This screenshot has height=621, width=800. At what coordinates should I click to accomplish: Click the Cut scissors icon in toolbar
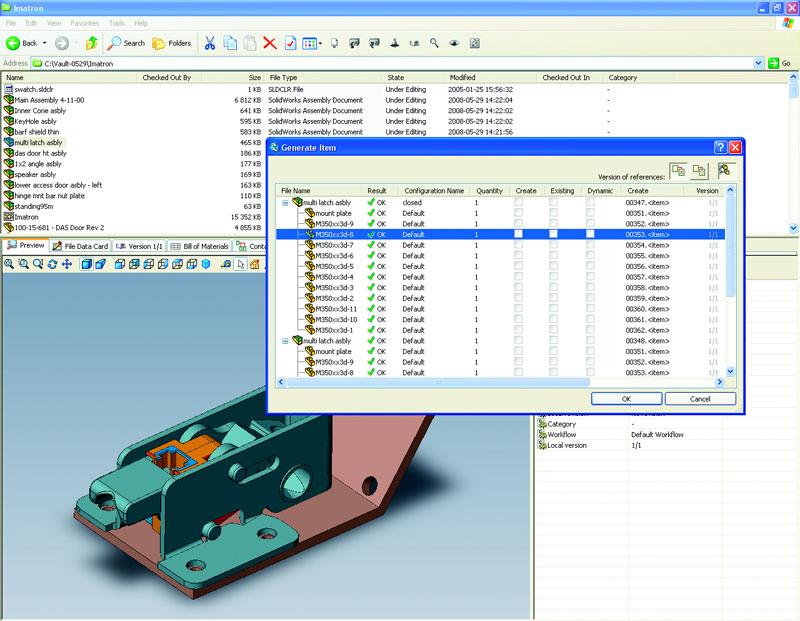point(210,43)
